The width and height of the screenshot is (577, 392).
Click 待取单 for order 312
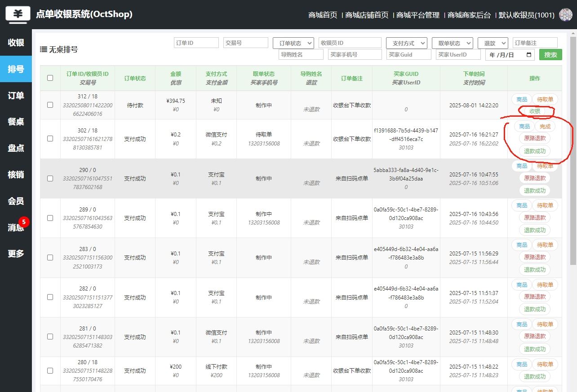pos(545,99)
